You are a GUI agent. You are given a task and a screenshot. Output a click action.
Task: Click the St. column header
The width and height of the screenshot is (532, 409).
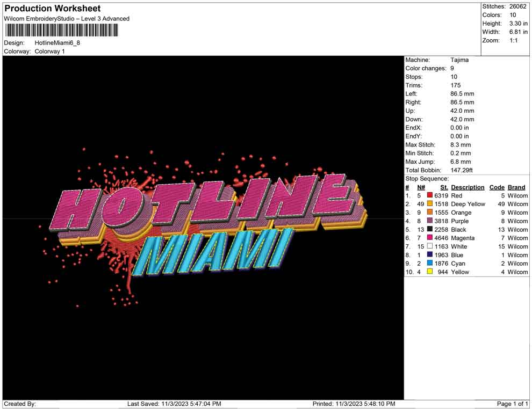pos(444,187)
